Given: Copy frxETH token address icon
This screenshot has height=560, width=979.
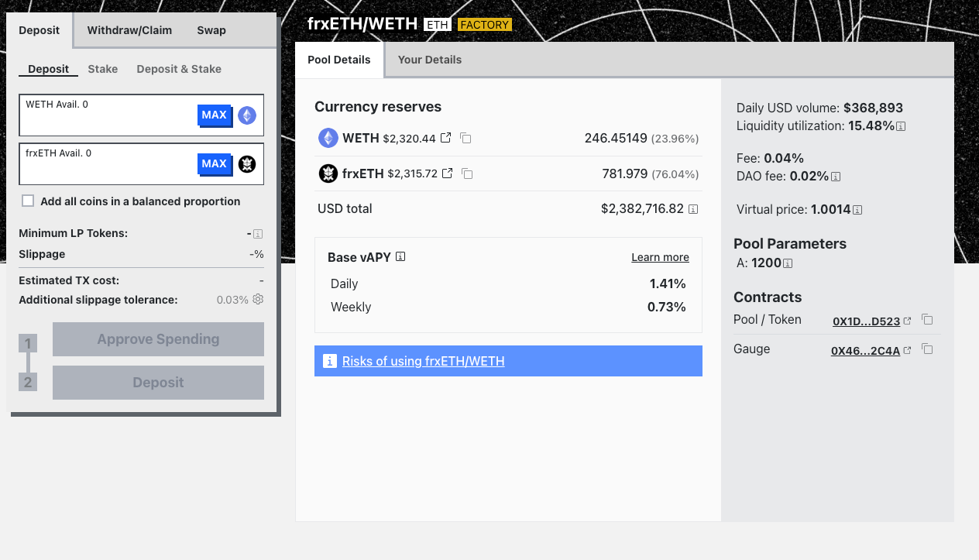Looking at the screenshot, I should click(466, 173).
